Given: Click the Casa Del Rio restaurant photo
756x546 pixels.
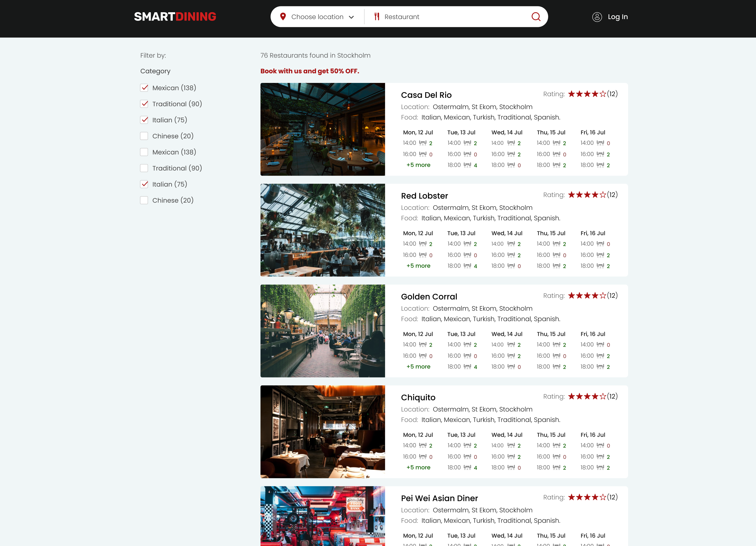Looking at the screenshot, I should click(323, 129).
